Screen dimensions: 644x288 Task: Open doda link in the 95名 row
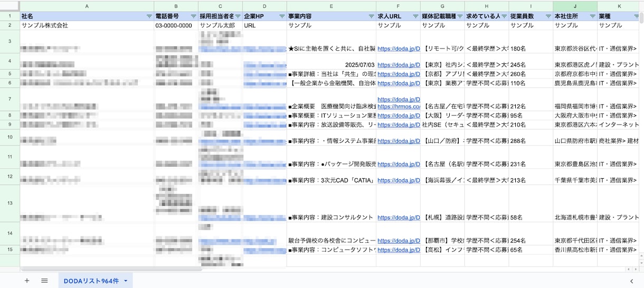[x=399, y=116]
